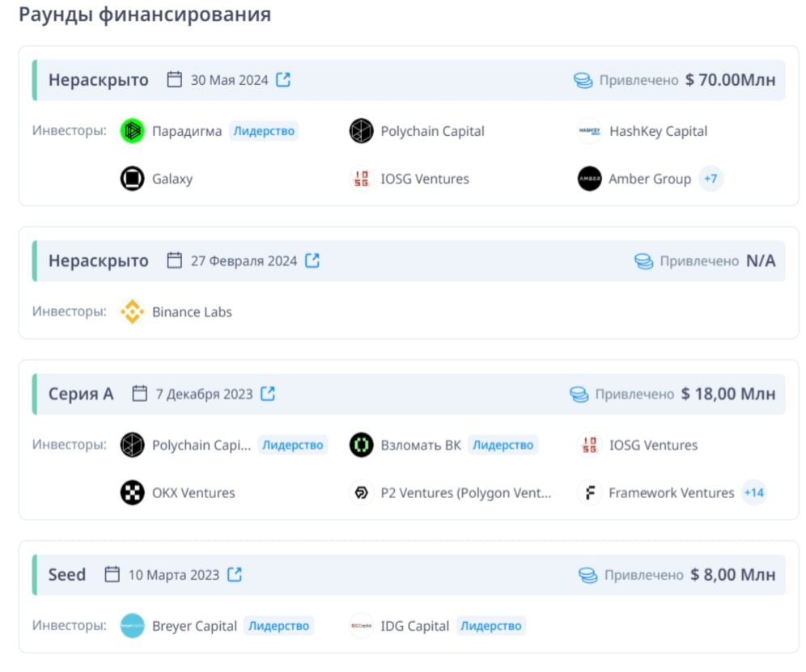The image size is (806, 672).
Task: Click the Binance Labs logo
Action: [132, 312]
